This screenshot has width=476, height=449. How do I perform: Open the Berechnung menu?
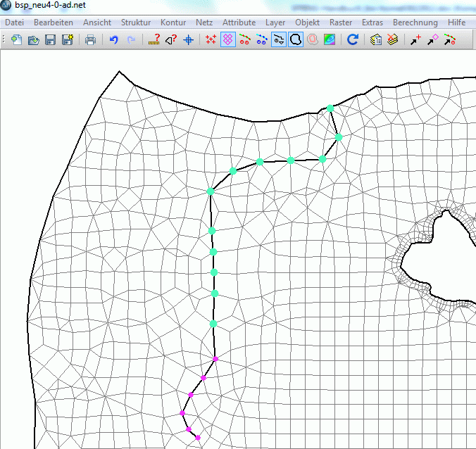point(415,23)
